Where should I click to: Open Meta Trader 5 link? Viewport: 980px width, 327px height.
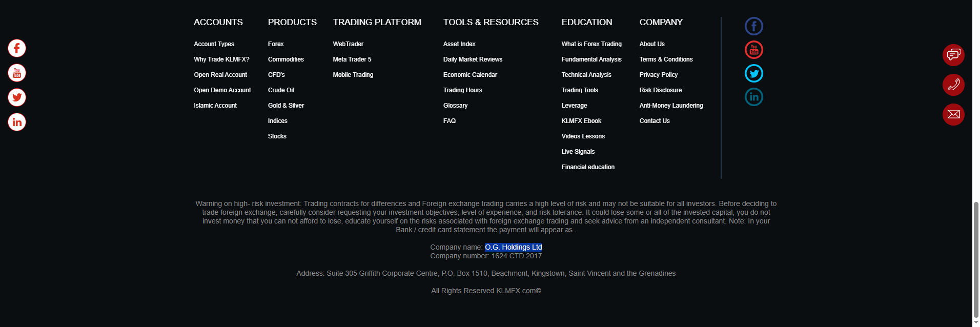click(x=352, y=59)
